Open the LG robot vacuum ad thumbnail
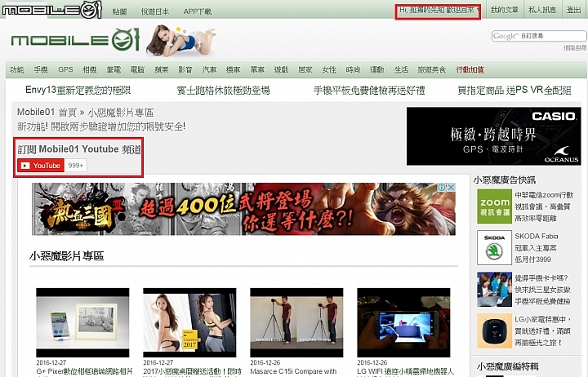Image resolution: width=588 pixels, height=377 pixels. pyautogui.click(x=494, y=331)
